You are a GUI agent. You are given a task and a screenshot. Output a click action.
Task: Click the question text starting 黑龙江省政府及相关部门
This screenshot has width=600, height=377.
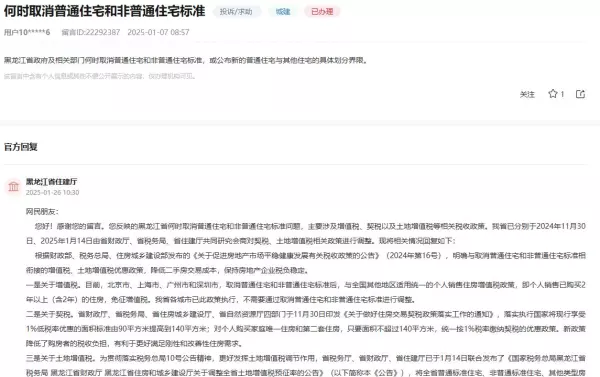(186, 60)
